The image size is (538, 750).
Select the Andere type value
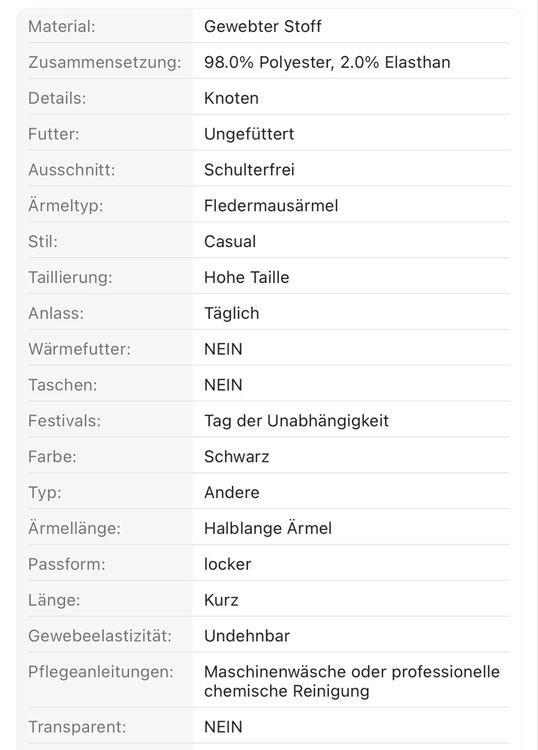click(x=232, y=493)
